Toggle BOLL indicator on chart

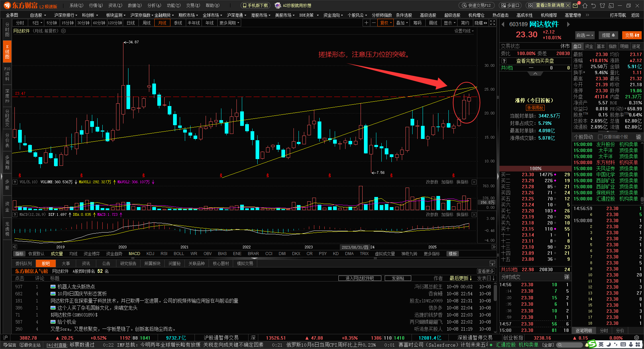click(179, 254)
